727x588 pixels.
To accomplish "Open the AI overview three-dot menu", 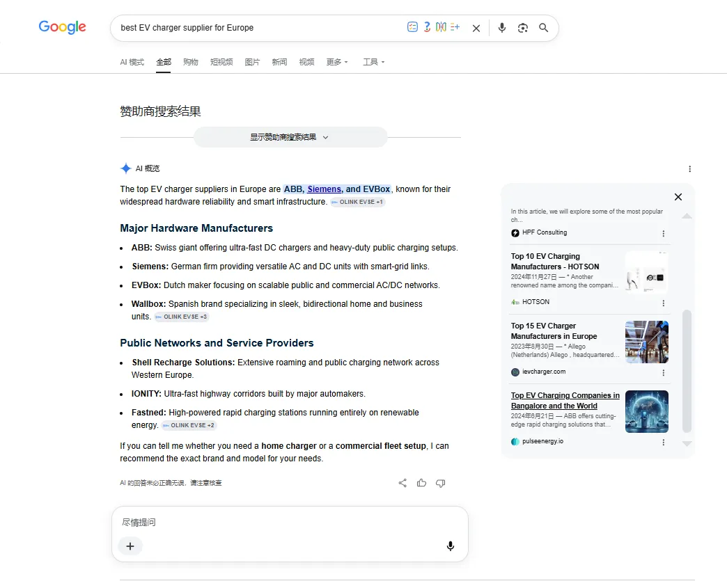I will 689,168.
